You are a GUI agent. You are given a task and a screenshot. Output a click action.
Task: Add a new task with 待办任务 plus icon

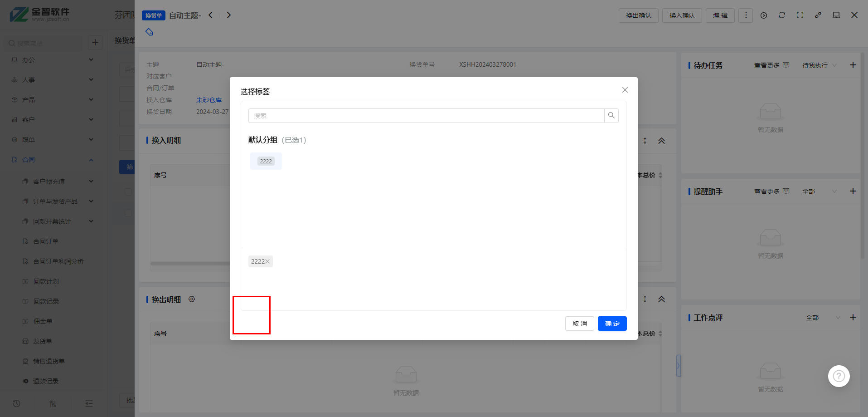pyautogui.click(x=853, y=65)
